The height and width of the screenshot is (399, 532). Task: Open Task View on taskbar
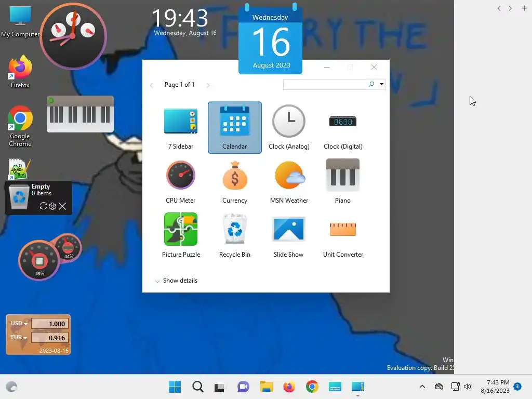coord(220,387)
